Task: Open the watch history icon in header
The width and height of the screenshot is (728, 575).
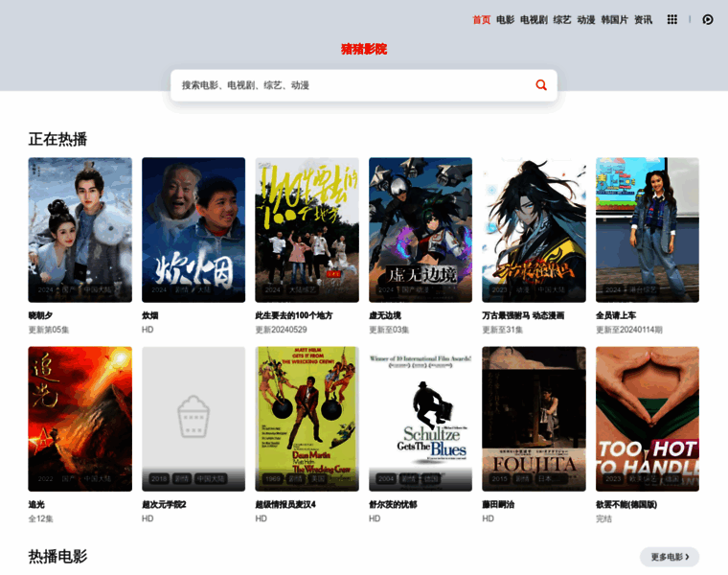Action: pyautogui.click(x=708, y=19)
